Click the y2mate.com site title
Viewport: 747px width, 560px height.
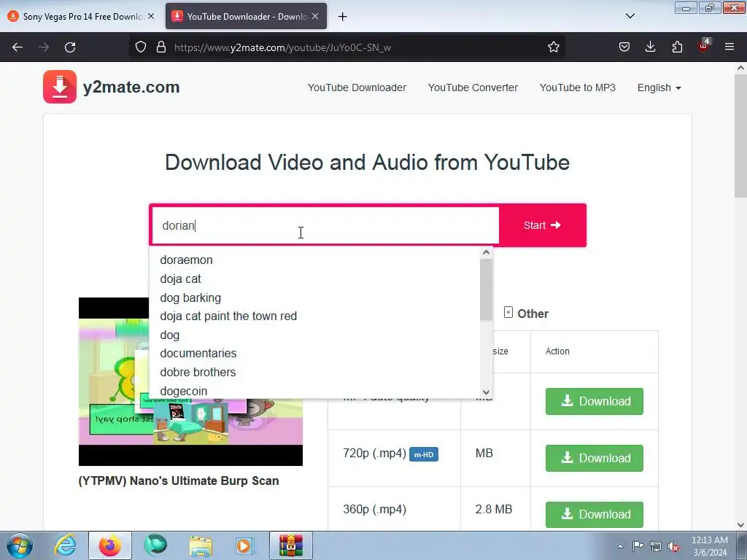pos(131,87)
